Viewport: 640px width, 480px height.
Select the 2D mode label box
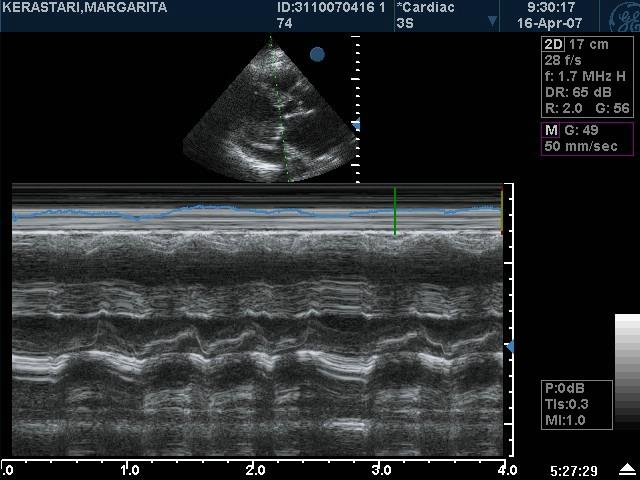pyautogui.click(x=553, y=44)
